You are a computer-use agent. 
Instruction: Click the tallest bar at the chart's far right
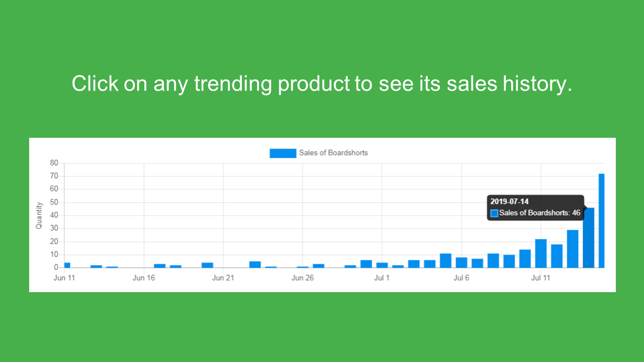pyautogui.click(x=601, y=221)
